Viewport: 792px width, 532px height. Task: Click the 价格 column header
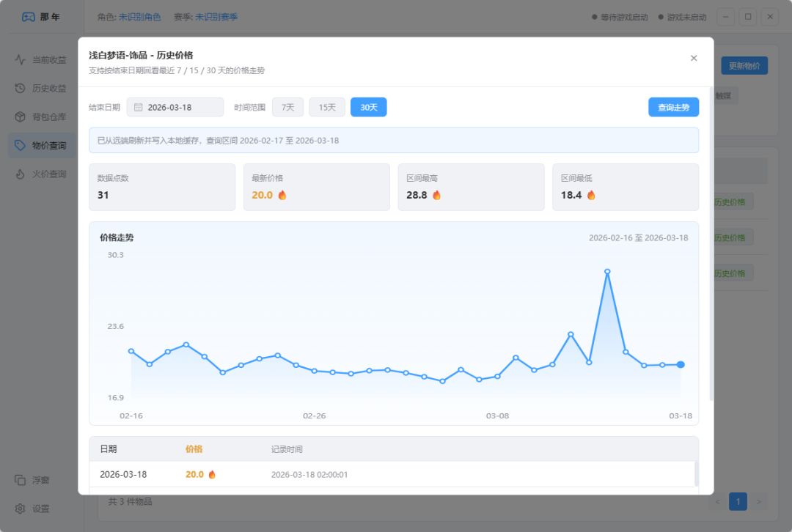click(x=194, y=448)
